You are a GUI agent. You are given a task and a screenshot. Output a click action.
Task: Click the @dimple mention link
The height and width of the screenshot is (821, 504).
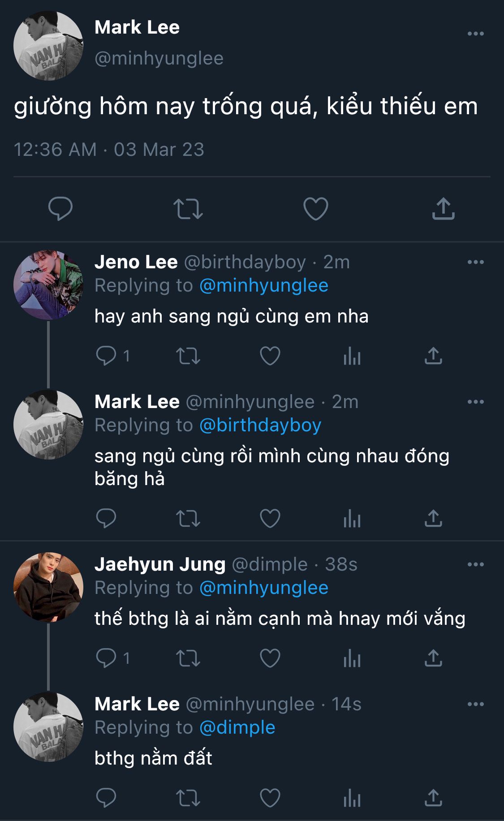pyautogui.click(x=237, y=727)
